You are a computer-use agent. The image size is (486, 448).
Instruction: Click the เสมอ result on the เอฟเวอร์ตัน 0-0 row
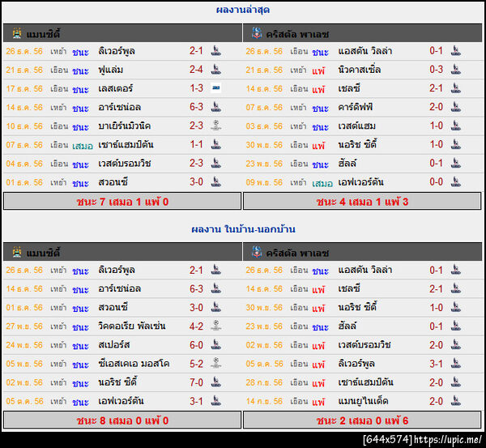tap(322, 183)
